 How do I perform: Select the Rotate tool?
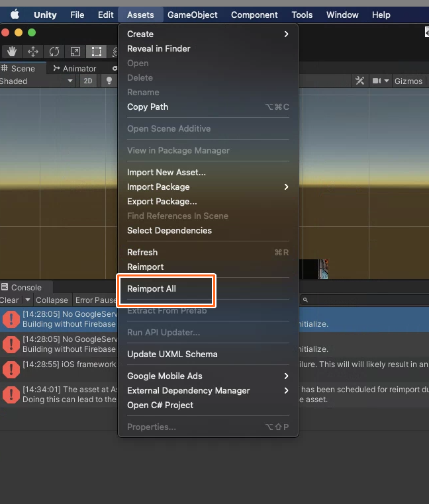point(54,52)
